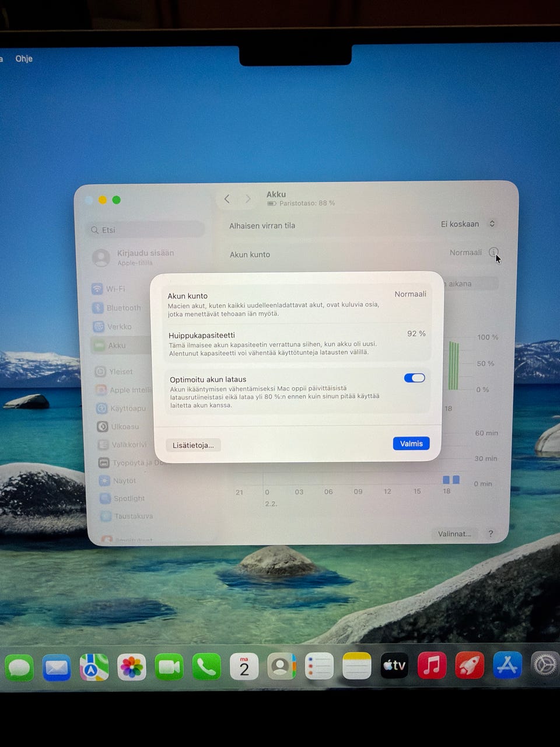Toggle the Optimoitu akun lataus switch
This screenshot has width=560, height=747.
(414, 378)
